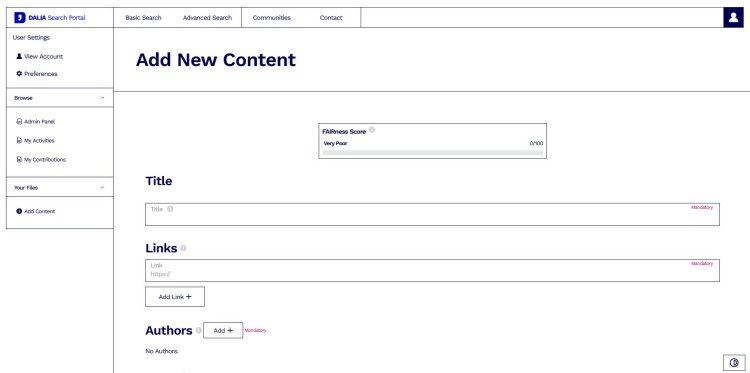Focus the Title input field
Screen dimensions: 750x373
click(432, 214)
